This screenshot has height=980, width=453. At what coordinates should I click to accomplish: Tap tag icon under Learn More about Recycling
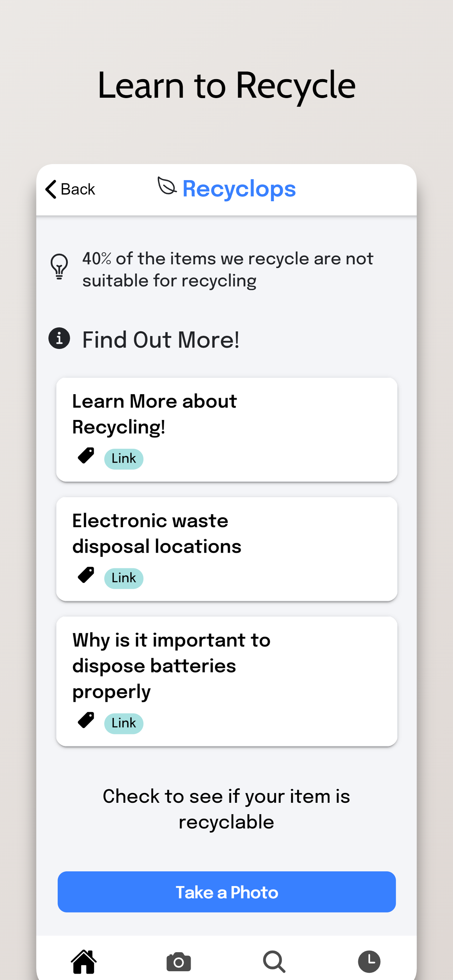86,455
